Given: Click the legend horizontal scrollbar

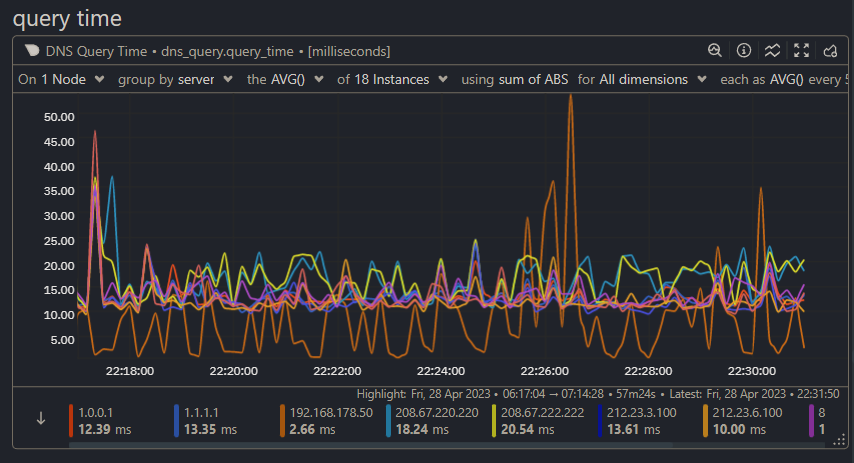Looking at the screenshot, I should click(370, 445).
